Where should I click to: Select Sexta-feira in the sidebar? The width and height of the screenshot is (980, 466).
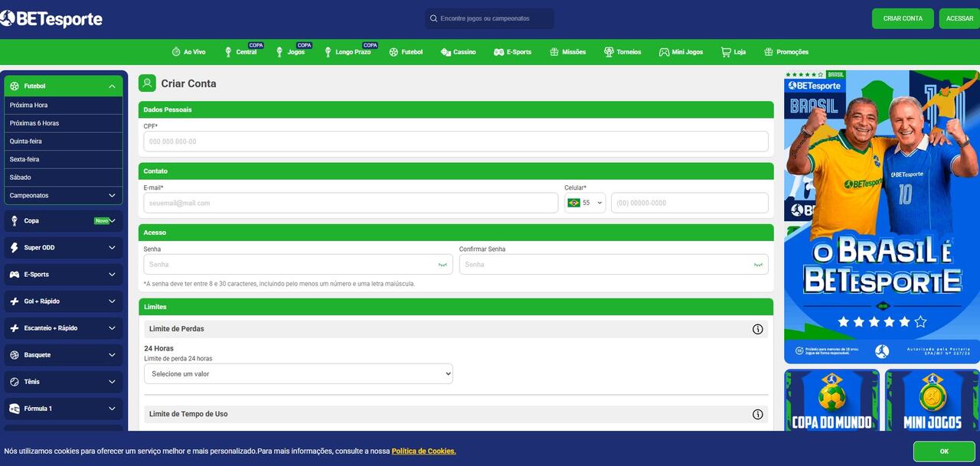(x=63, y=159)
